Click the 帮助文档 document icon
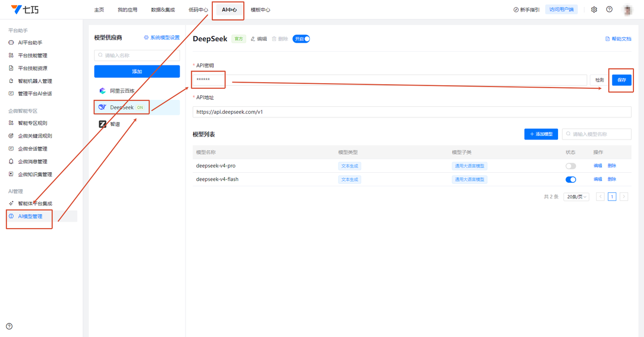The image size is (644, 337). [x=608, y=39]
